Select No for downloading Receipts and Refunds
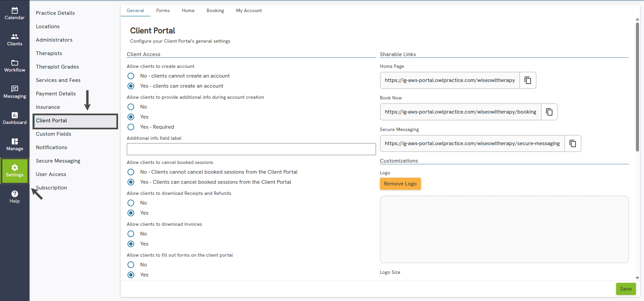 pyautogui.click(x=131, y=203)
